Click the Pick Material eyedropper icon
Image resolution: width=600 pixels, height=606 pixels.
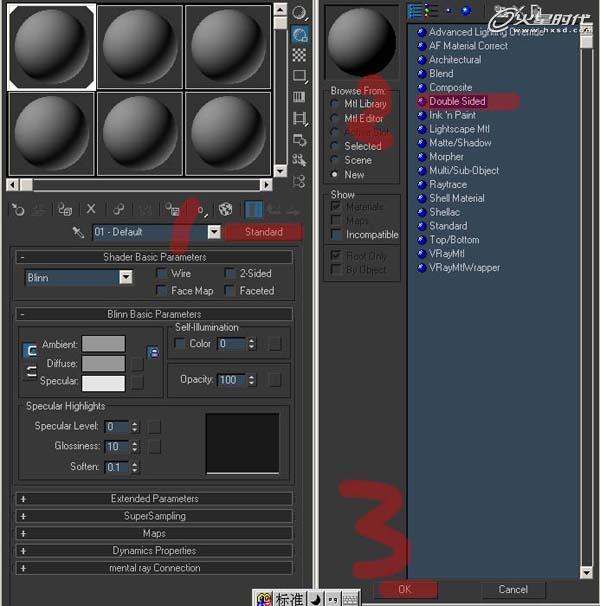[78, 232]
